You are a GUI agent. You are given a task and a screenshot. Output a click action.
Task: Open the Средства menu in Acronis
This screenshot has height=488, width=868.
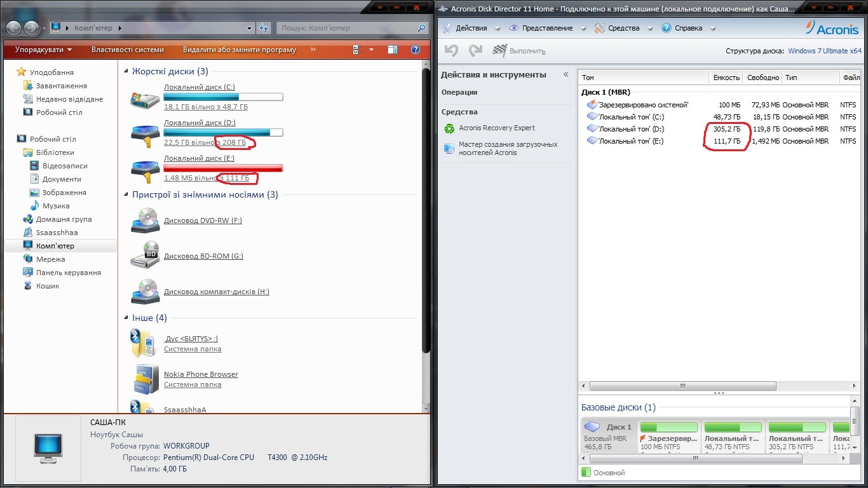click(623, 28)
